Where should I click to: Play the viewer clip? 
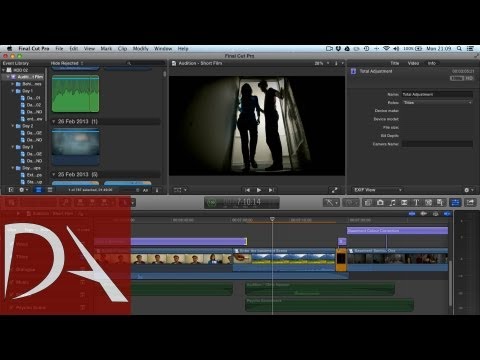point(259,190)
